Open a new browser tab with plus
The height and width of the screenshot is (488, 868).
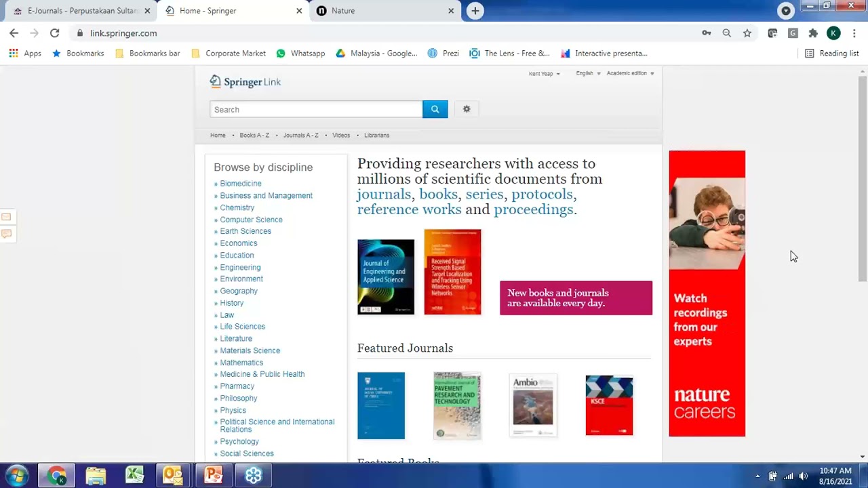(475, 11)
